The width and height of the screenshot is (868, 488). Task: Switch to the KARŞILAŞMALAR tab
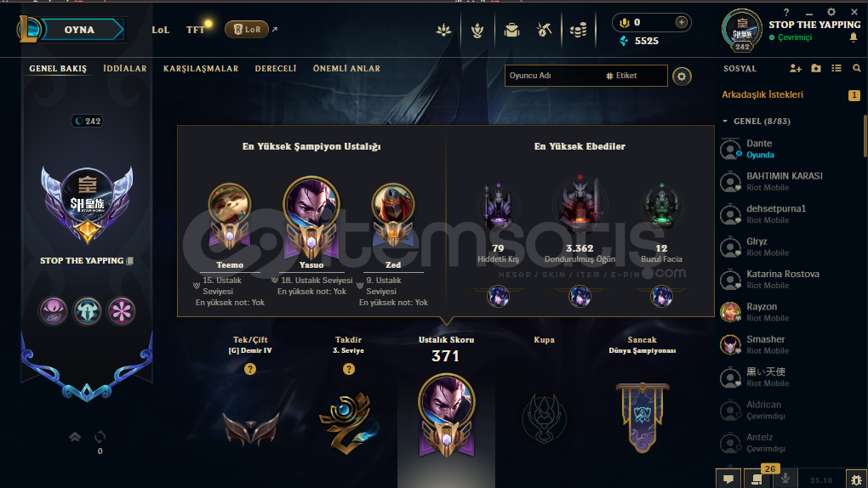click(200, 69)
